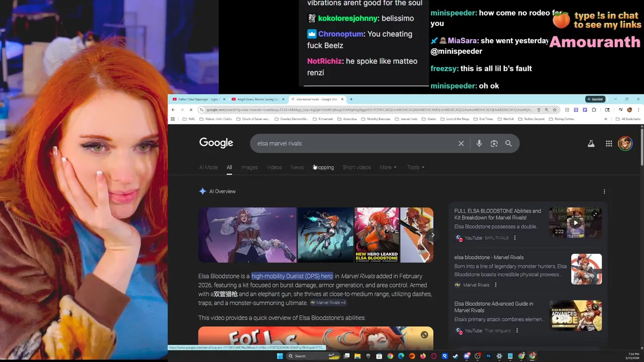This screenshot has width=644, height=362.
Task: Clear the Google search box text
Action: pyautogui.click(x=461, y=143)
